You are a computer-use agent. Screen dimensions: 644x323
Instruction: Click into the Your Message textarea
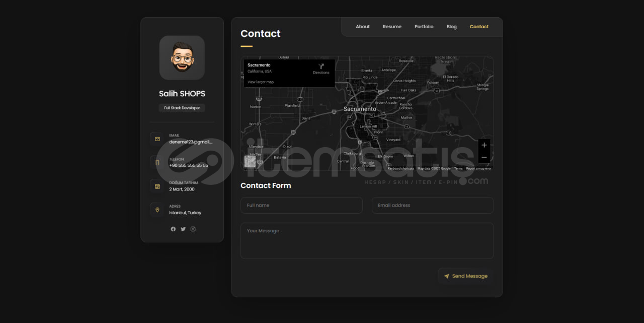coord(367,241)
